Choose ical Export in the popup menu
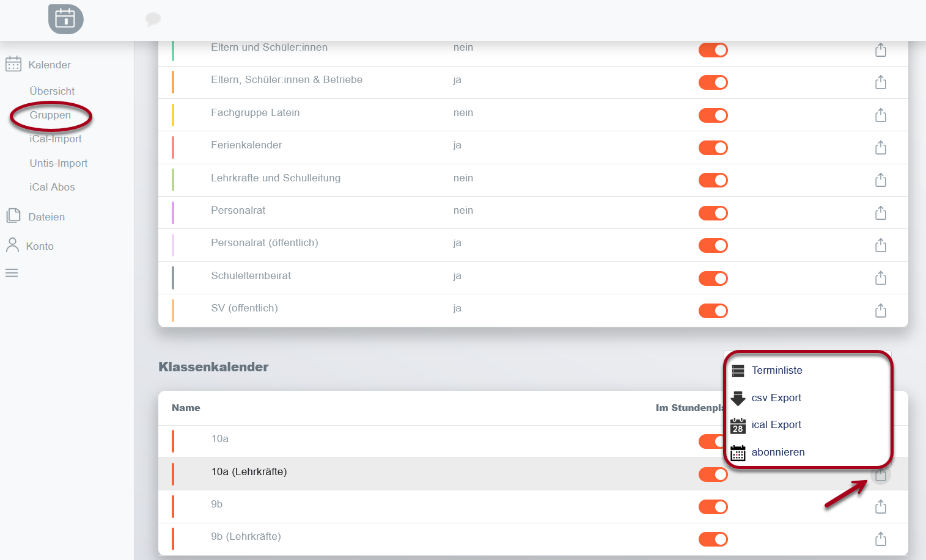 [x=776, y=424]
